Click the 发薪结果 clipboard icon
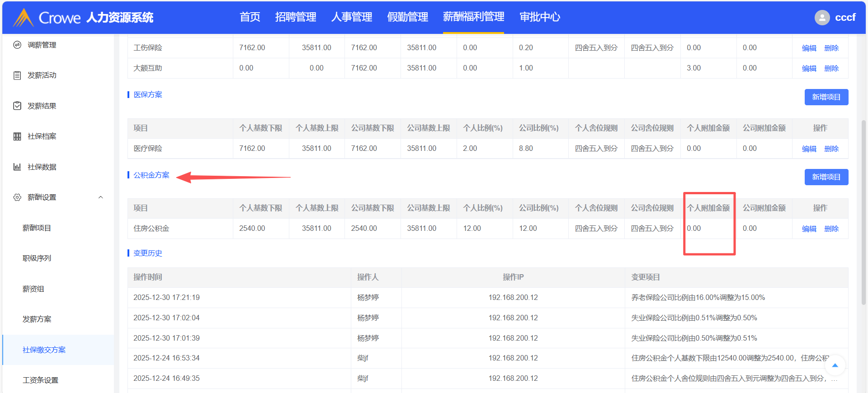 pyautogui.click(x=17, y=106)
